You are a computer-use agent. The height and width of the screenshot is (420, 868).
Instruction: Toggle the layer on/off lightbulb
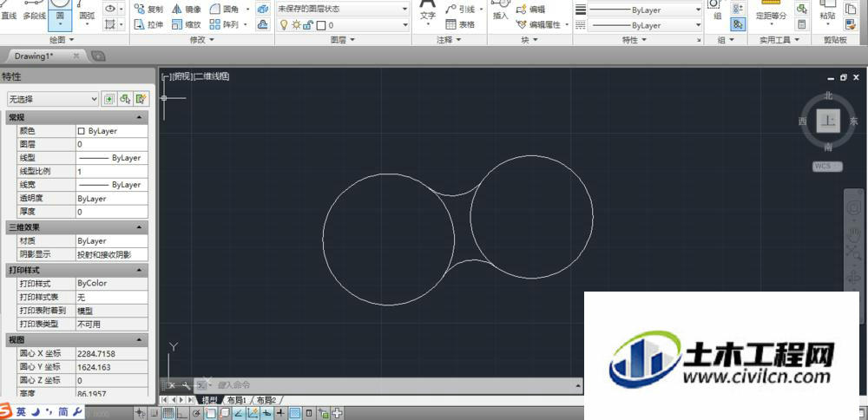(x=284, y=25)
